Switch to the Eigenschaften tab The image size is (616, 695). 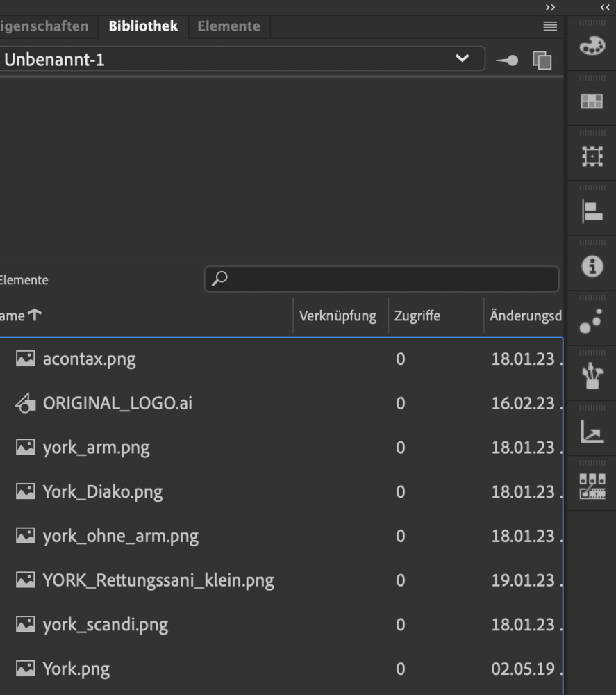point(44,26)
